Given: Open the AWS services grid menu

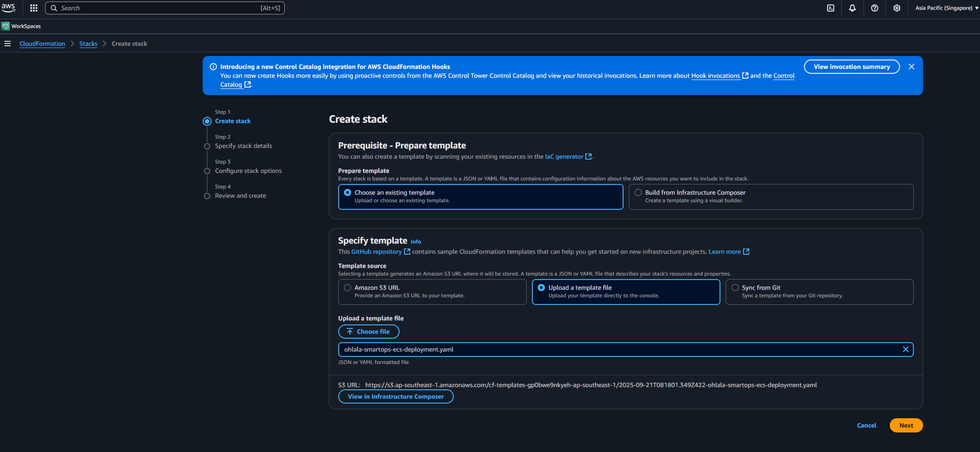Looking at the screenshot, I should [33, 8].
